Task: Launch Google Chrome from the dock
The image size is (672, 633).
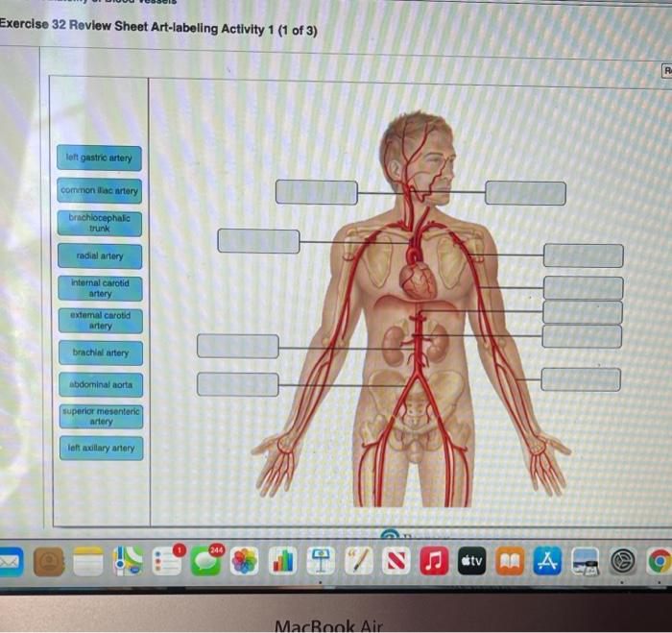Action: tap(660, 561)
